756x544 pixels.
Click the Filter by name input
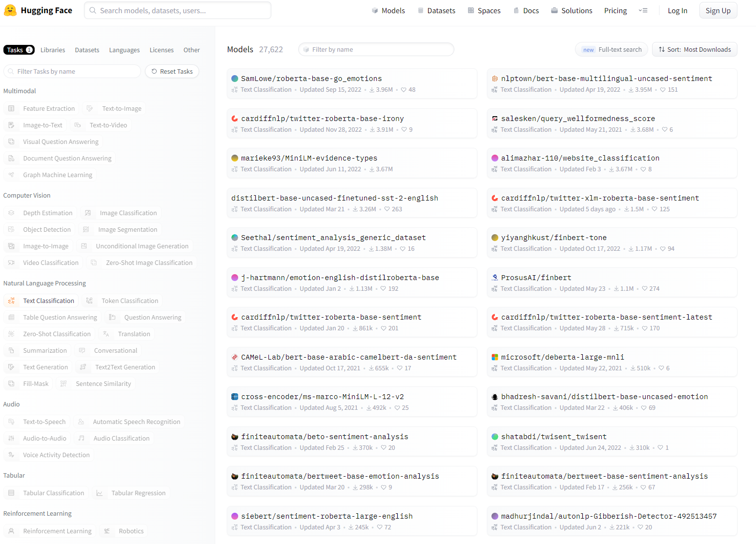tap(376, 49)
